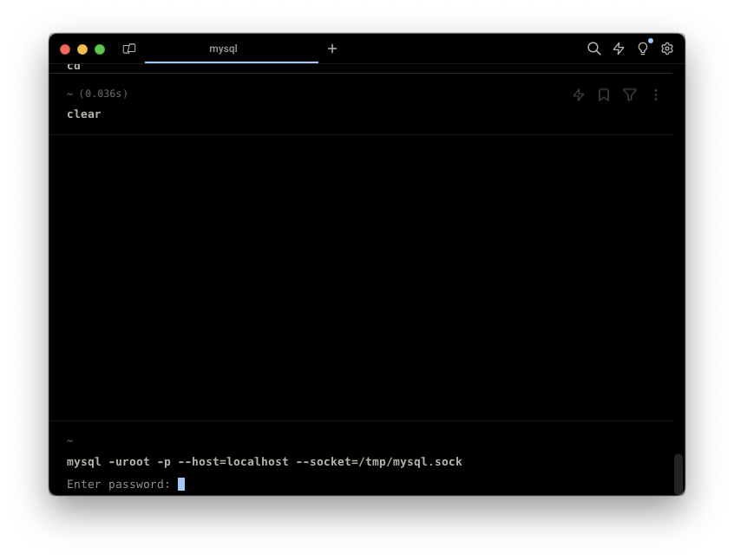734x560 pixels.
Task: Minimize the window using yellow button
Action: click(82, 49)
